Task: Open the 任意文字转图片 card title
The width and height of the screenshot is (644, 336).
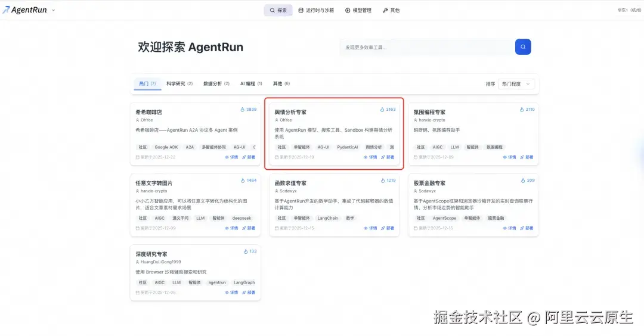Action: coord(154,183)
